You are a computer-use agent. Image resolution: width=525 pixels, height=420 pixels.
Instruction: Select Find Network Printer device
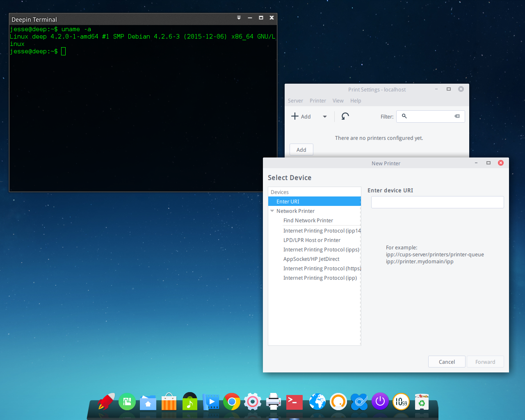pyautogui.click(x=315, y=221)
